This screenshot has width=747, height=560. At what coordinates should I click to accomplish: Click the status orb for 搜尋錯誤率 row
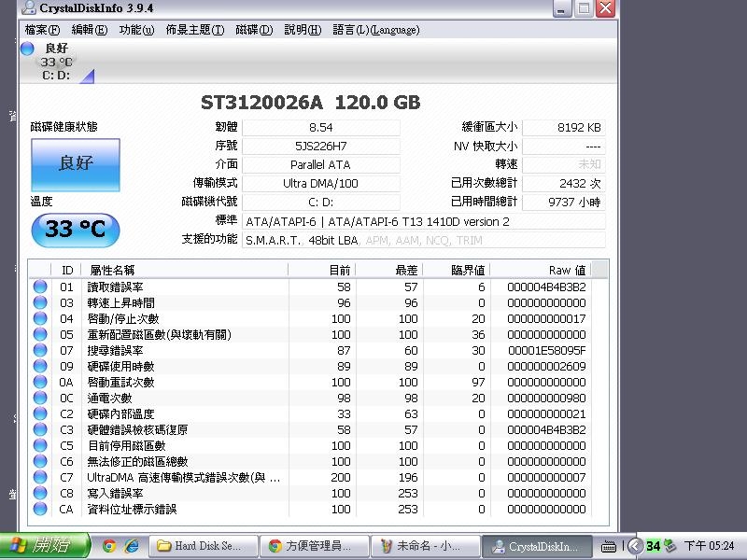click(x=40, y=351)
